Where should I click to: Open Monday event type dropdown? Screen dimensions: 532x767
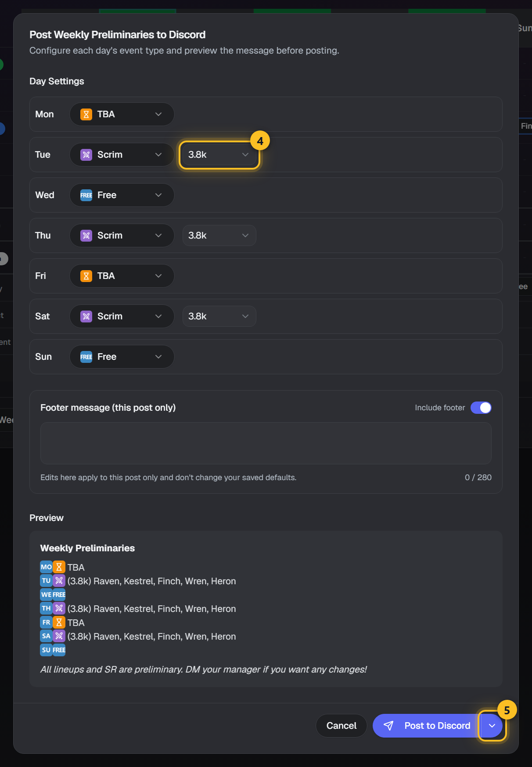click(x=122, y=114)
